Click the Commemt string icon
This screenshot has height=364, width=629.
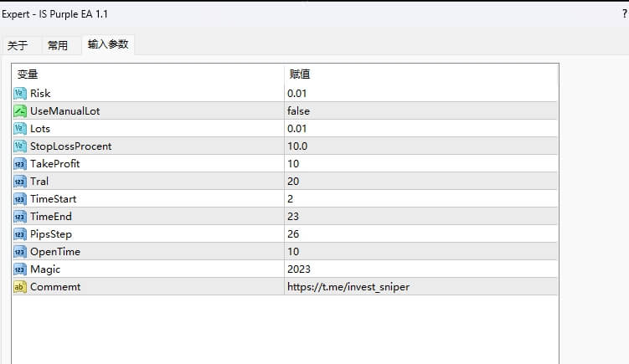point(20,286)
